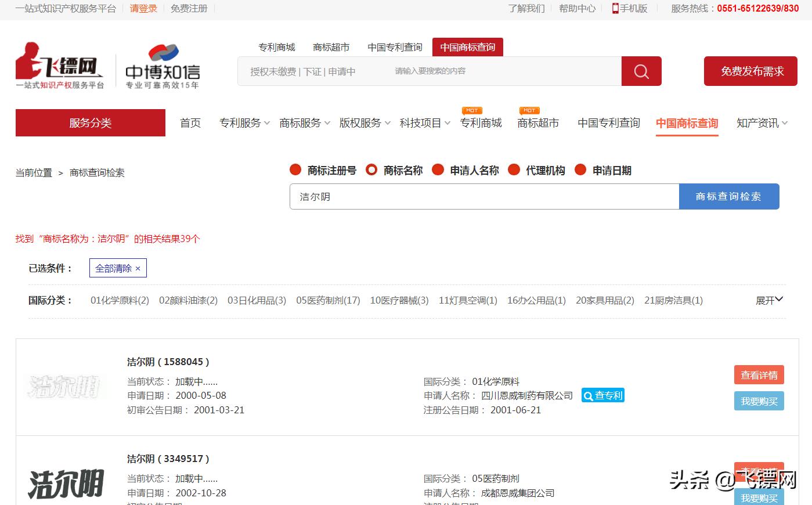Click the HOT badge above 商标超市
This screenshot has width=812, height=505.
point(529,110)
